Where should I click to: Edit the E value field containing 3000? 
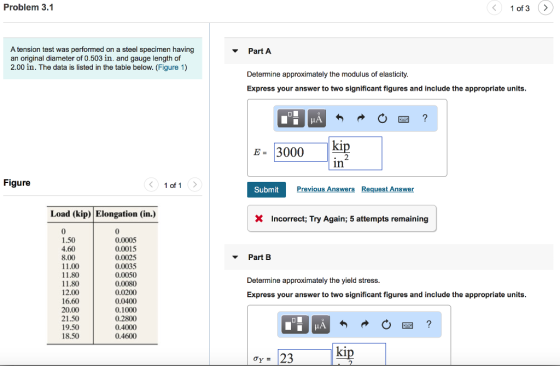pyautogui.click(x=301, y=152)
